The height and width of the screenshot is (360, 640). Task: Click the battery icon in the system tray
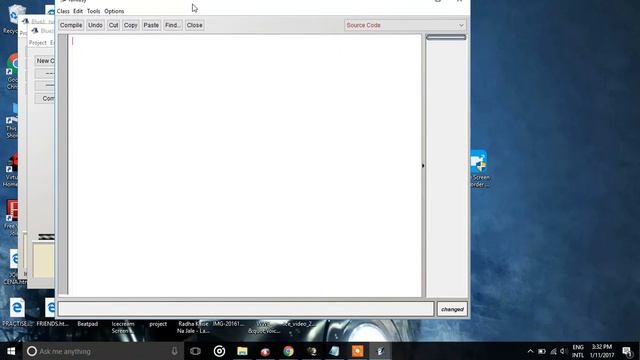click(542, 351)
